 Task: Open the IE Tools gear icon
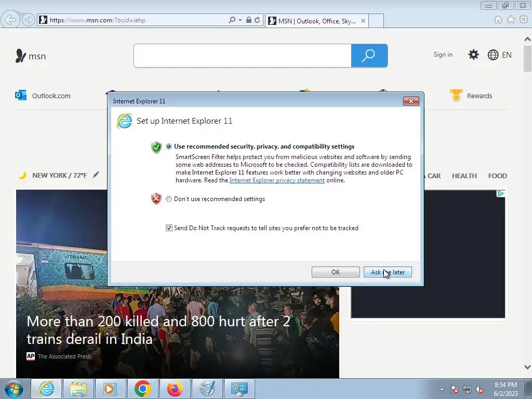point(524,20)
